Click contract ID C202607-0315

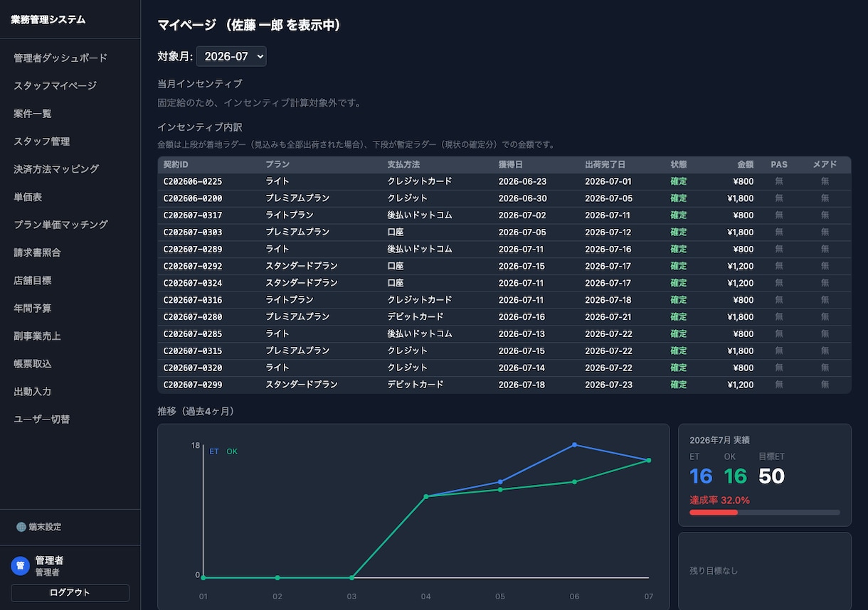(x=193, y=351)
